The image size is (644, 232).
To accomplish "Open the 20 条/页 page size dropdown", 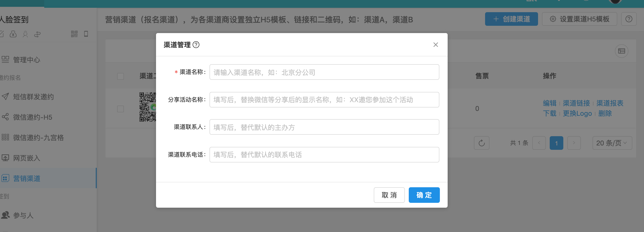I will click(x=612, y=143).
